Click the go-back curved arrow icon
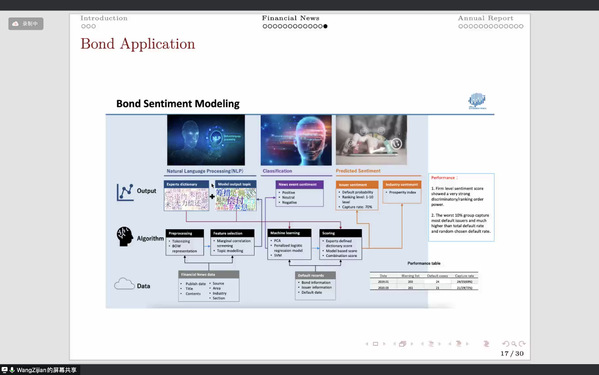 click(506, 344)
